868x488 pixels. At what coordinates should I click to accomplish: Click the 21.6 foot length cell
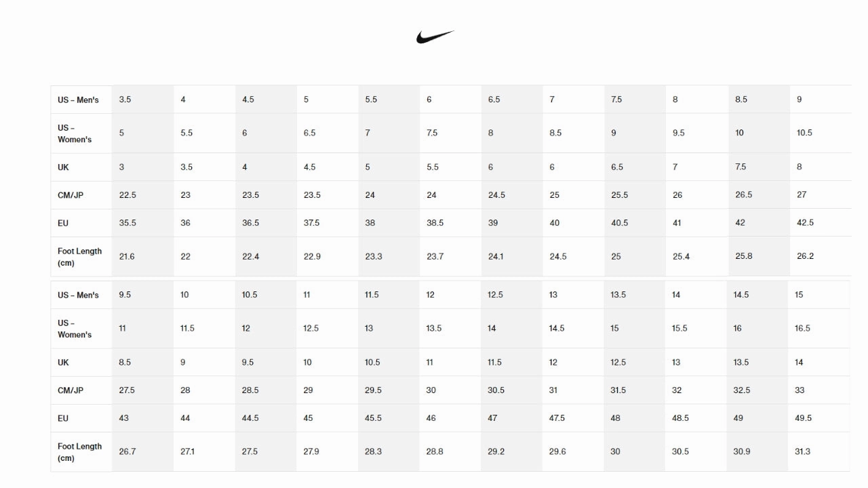pyautogui.click(x=127, y=257)
